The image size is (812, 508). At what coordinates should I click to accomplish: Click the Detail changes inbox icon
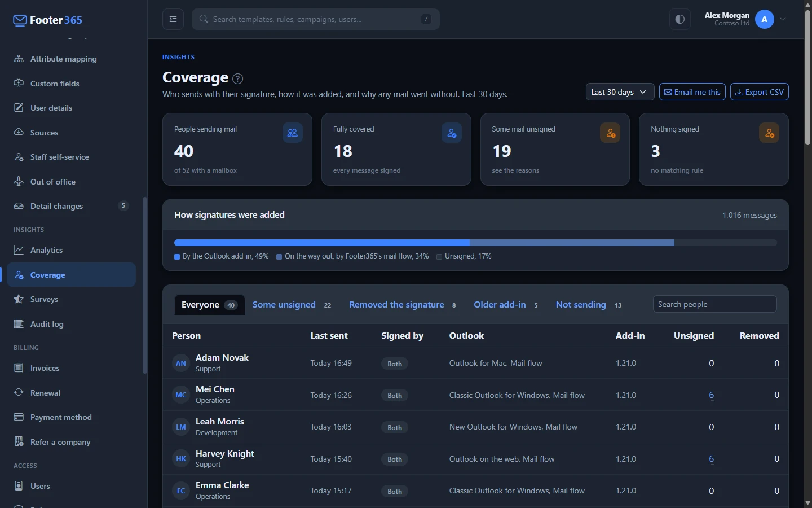tap(19, 206)
